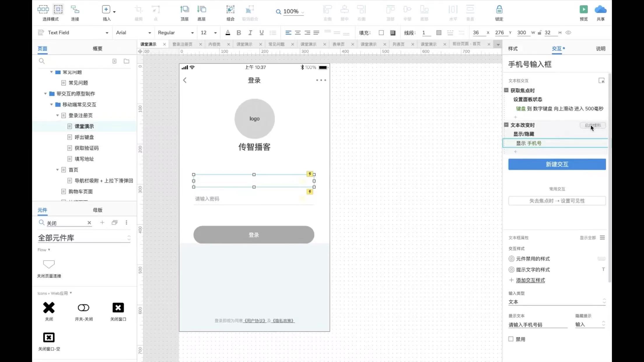The image size is (644, 362).
Task: Click the cloud Share (共享) icon
Action: (600, 10)
